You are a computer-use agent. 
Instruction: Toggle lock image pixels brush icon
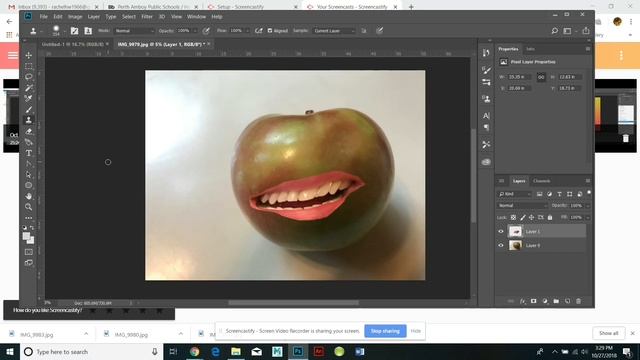tap(522, 218)
